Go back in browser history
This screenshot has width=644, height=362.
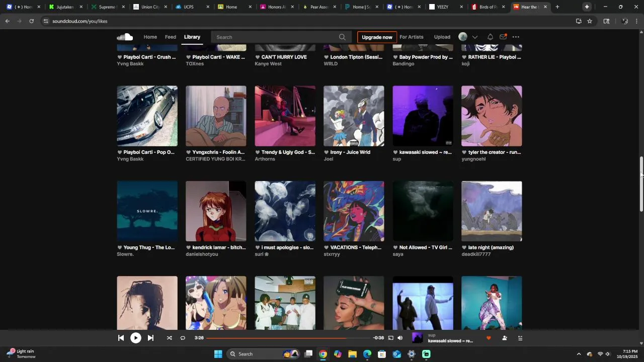point(7,21)
